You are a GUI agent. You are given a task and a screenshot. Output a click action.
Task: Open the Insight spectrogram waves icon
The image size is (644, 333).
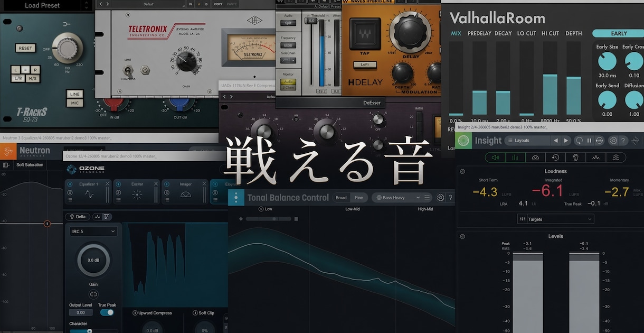615,157
